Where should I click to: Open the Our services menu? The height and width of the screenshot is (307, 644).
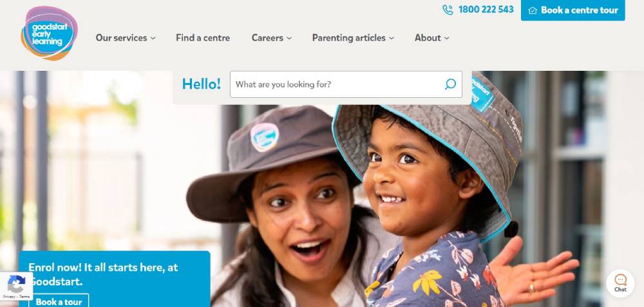(x=121, y=38)
